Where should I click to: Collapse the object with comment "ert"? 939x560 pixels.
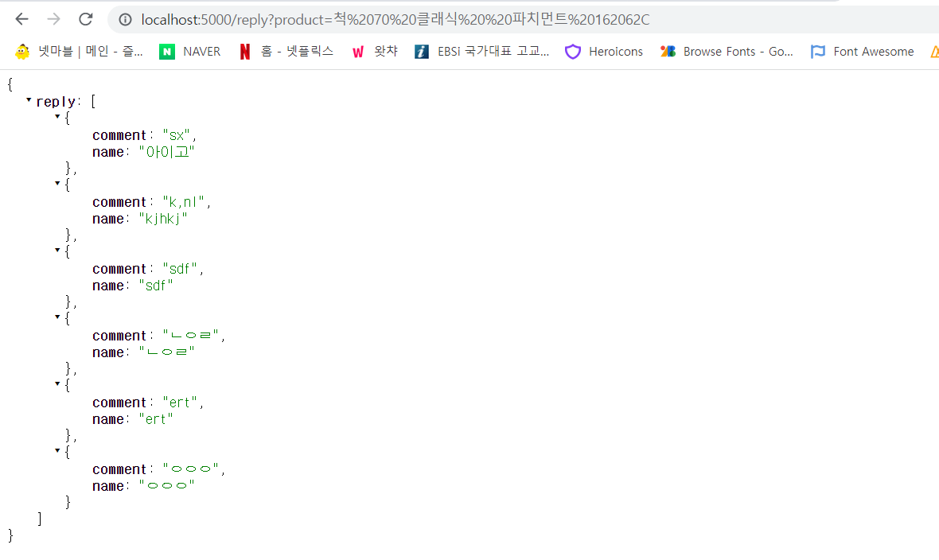(x=57, y=383)
